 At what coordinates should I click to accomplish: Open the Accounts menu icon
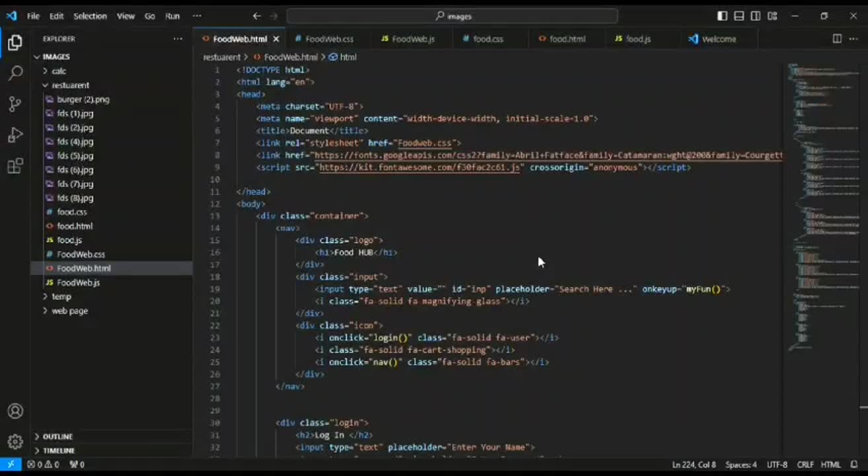tap(15, 411)
